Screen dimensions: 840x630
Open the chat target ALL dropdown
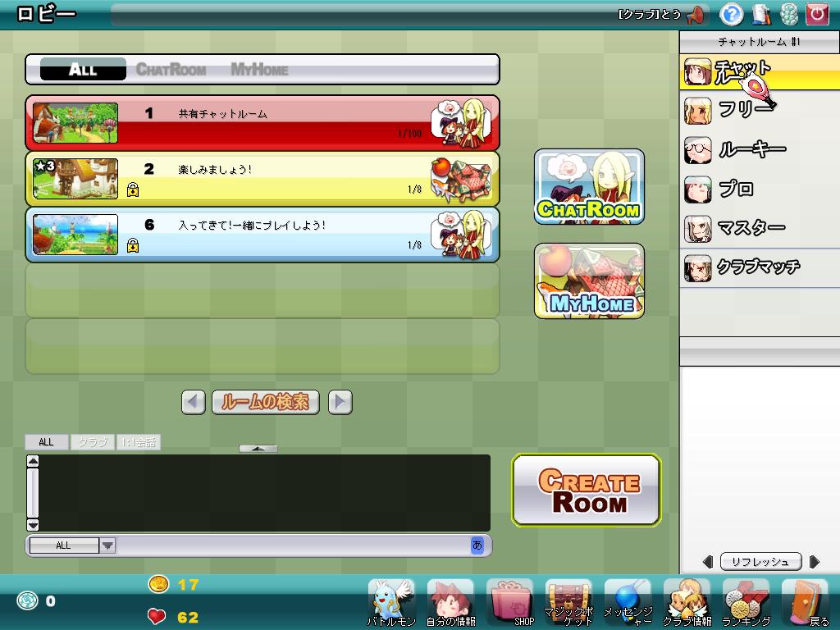[x=72, y=546]
